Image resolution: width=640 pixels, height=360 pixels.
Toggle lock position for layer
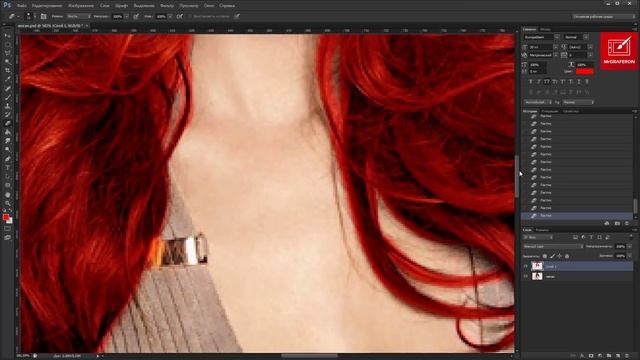pyautogui.click(x=560, y=256)
